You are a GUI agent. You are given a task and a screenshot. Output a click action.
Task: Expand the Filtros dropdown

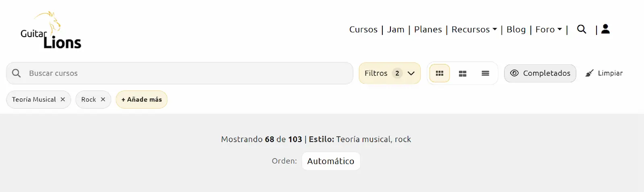pyautogui.click(x=389, y=73)
